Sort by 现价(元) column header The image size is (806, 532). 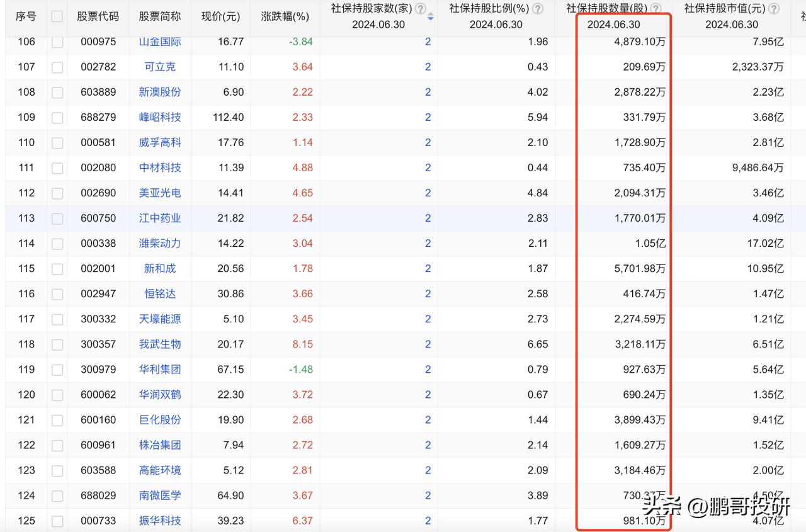tap(220, 16)
